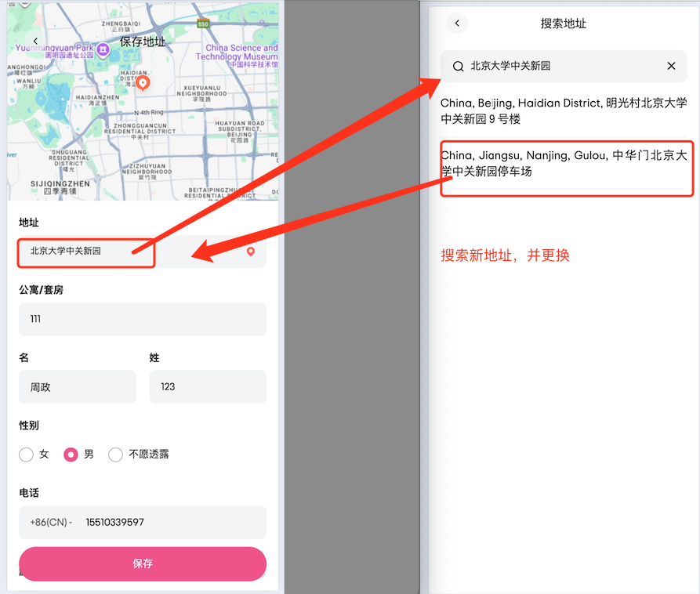Screen dimensions: 700x594
Task: Click the magnifier icon in search bar
Action: click(459, 67)
